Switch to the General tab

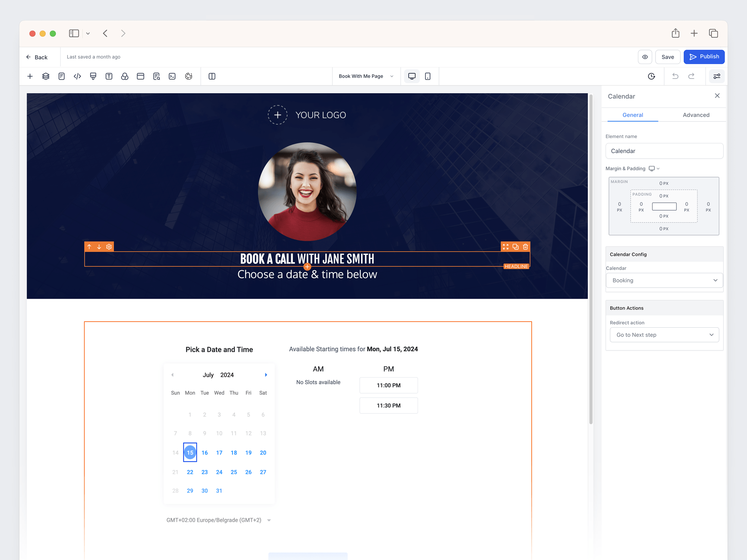[x=633, y=115]
